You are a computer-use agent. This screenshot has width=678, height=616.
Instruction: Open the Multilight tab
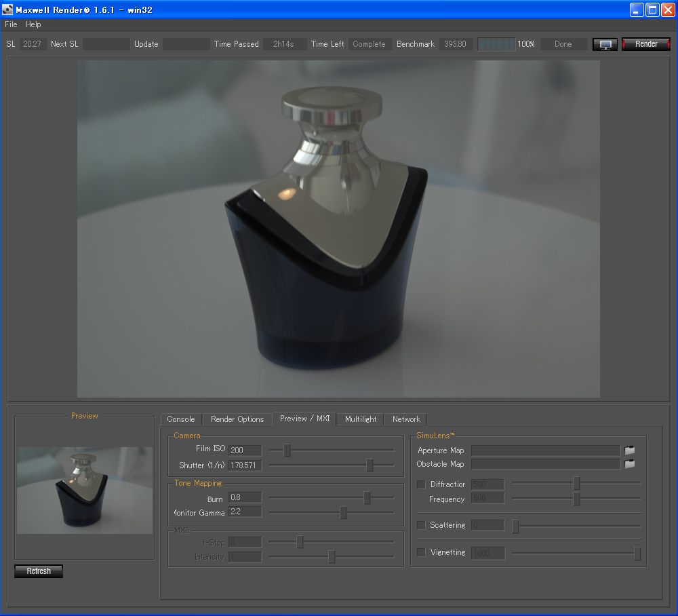(x=361, y=419)
